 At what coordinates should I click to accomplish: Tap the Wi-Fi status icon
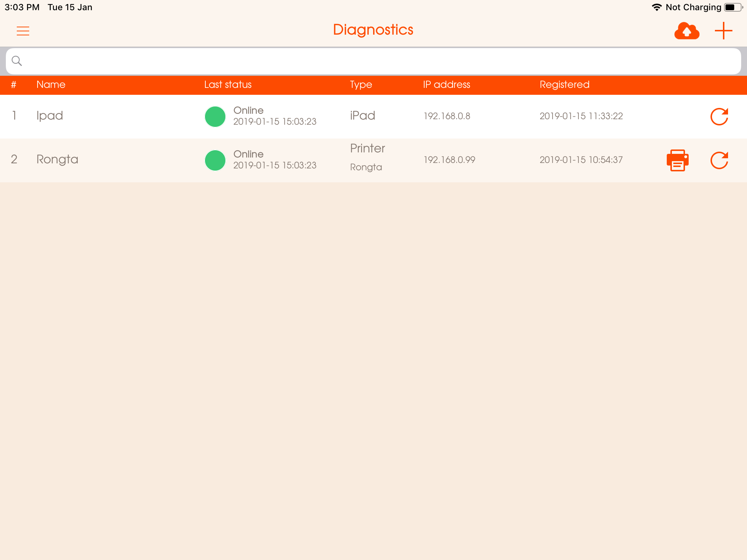657,7
